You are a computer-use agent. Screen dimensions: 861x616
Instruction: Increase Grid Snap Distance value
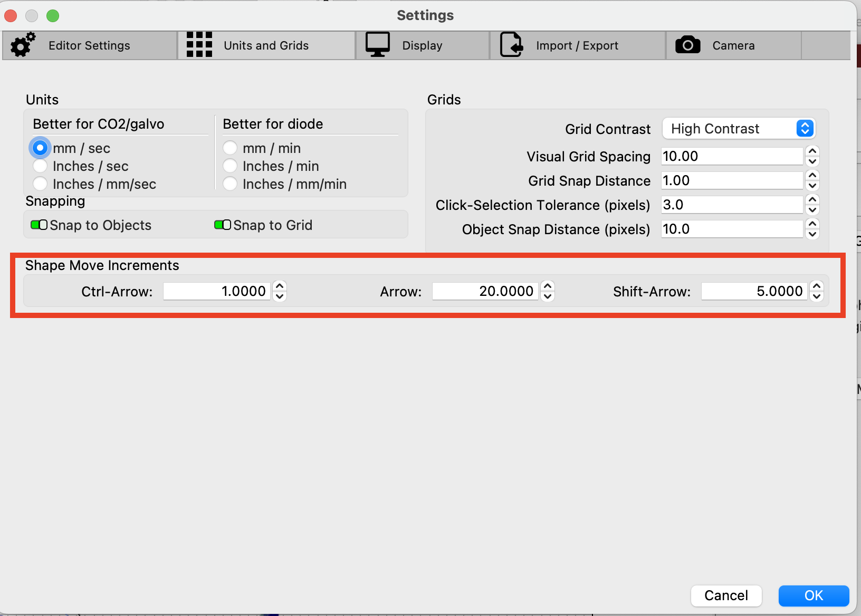[x=812, y=176]
